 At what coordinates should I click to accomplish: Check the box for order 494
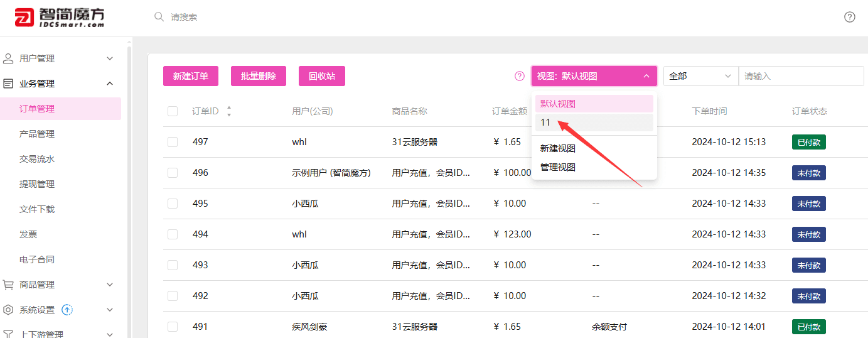173,234
